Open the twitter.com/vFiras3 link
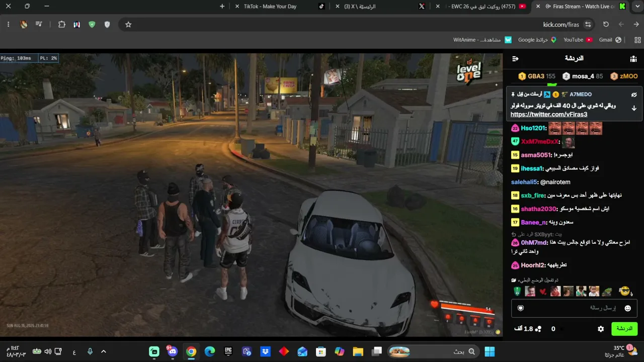644x362 pixels. (x=549, y=115)
